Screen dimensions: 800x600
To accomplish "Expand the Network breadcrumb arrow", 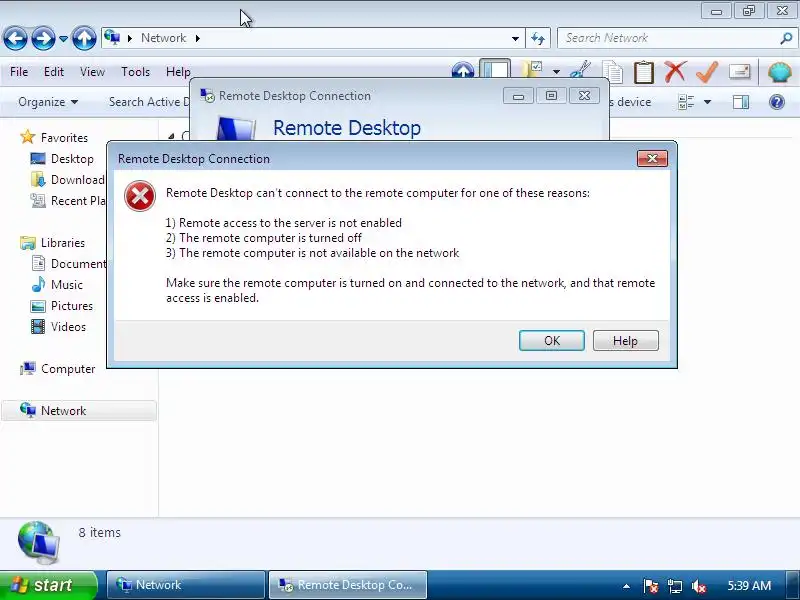I will [197, 38].
